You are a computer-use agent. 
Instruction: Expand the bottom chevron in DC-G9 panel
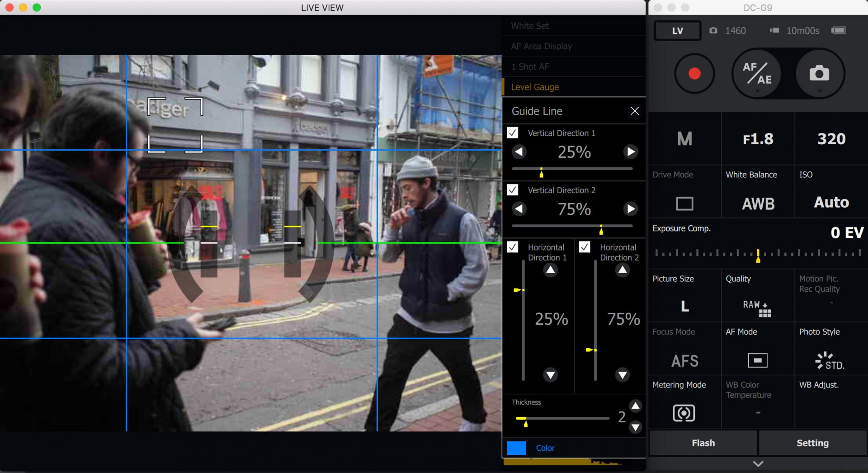click(x=758, y=464)
